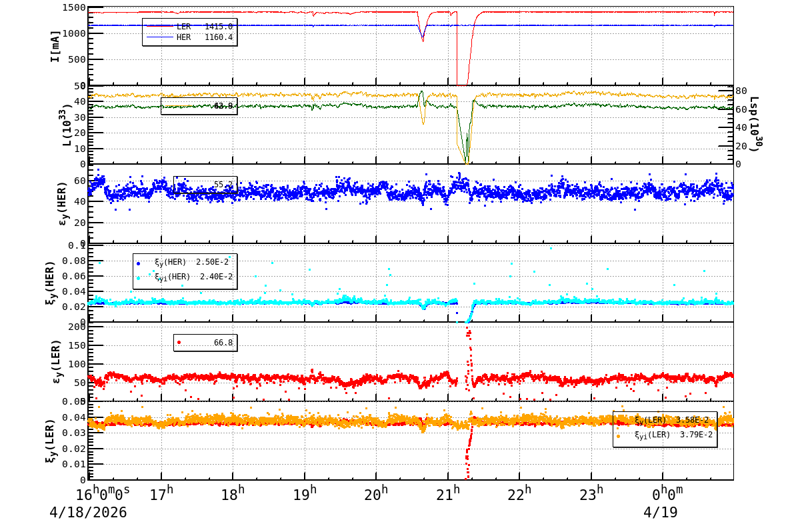Viewport: 800px width, 532px height.
Task: Click the 30 tick on the L(10^33) axis
Action: tap(79, 117)
